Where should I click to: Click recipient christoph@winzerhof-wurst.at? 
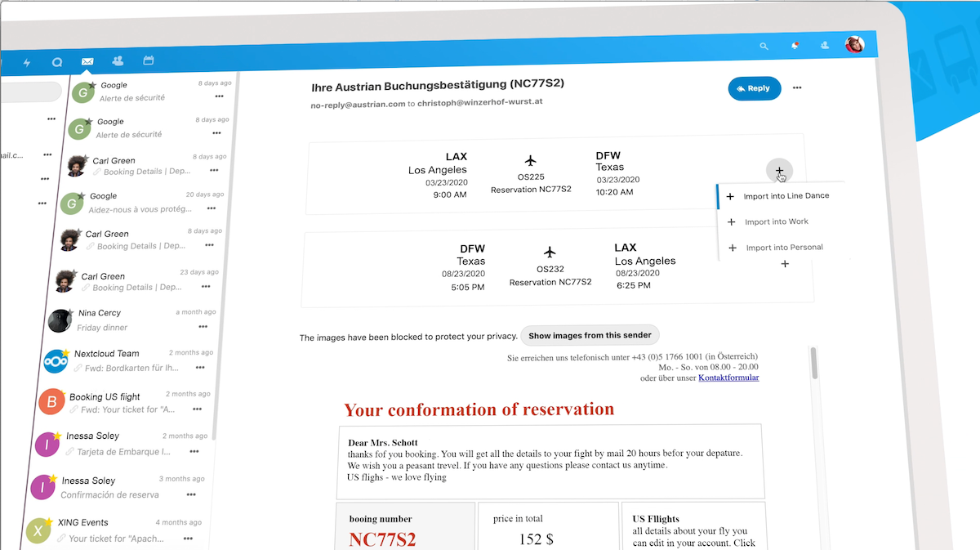coord(480,102)
